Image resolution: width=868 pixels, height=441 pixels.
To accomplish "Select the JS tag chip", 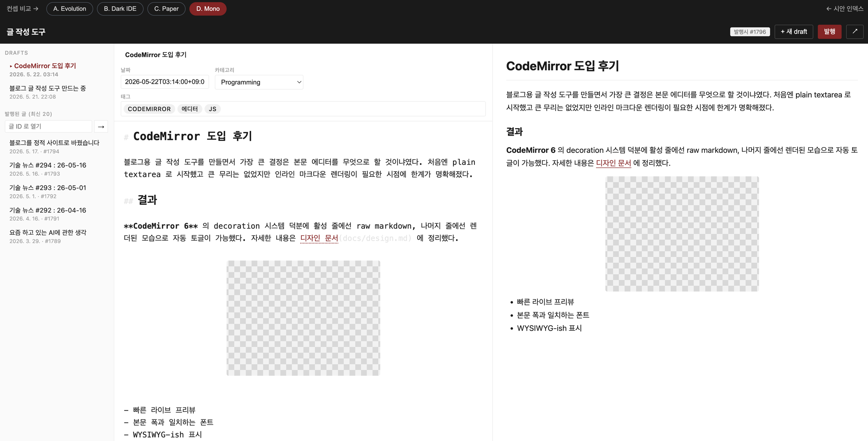I will coord(213,109).
